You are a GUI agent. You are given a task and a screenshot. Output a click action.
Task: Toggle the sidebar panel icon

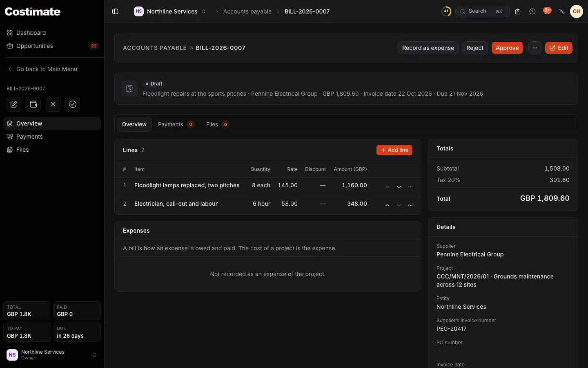(x=115, y=11)
